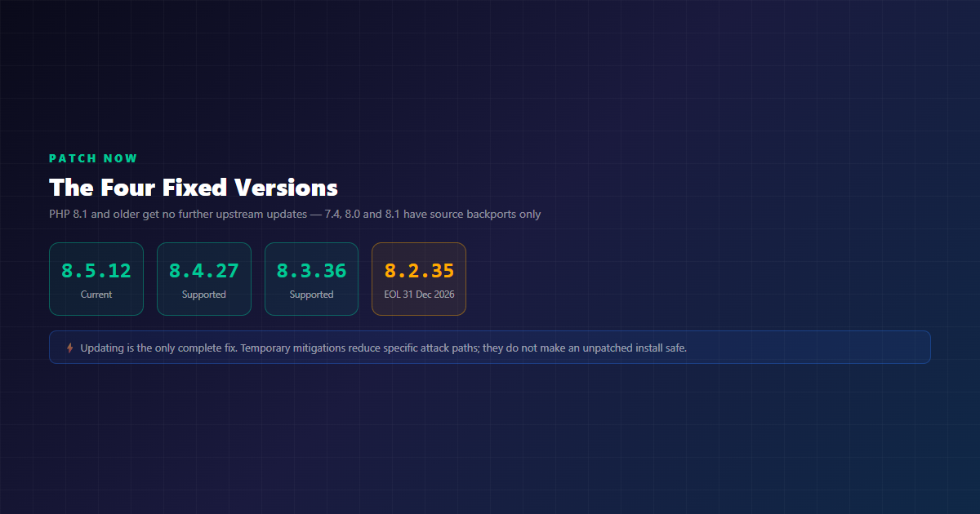Click the subtitle about PHP 8.1 and older

click(295, 215)
